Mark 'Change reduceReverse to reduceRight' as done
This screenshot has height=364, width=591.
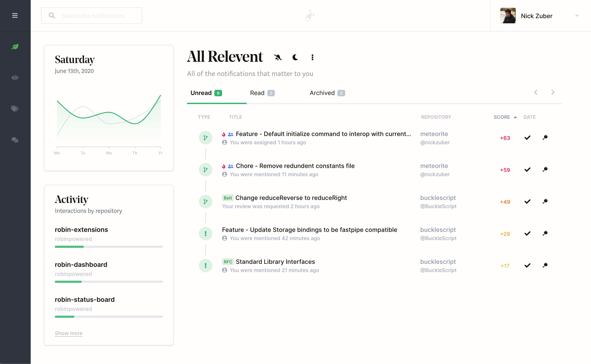[527, 201]
